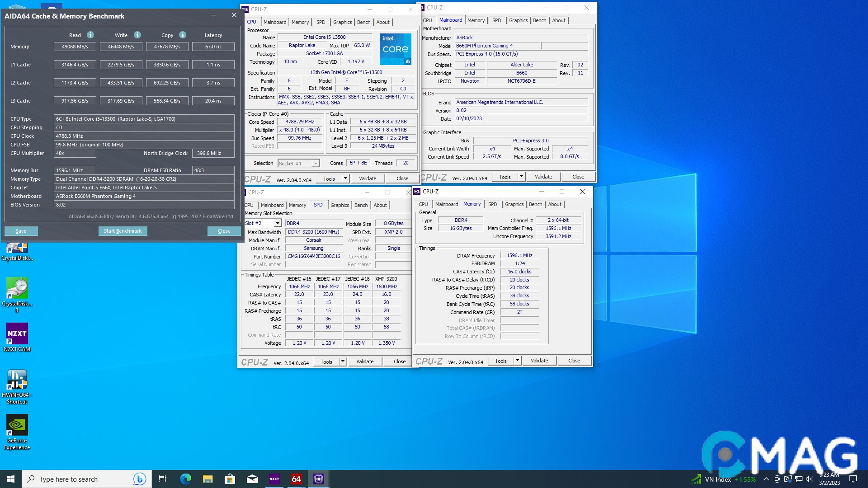Click Validate button in Mainboard window
The height and width of the screenshot is (488, 868).
point(543,177)
